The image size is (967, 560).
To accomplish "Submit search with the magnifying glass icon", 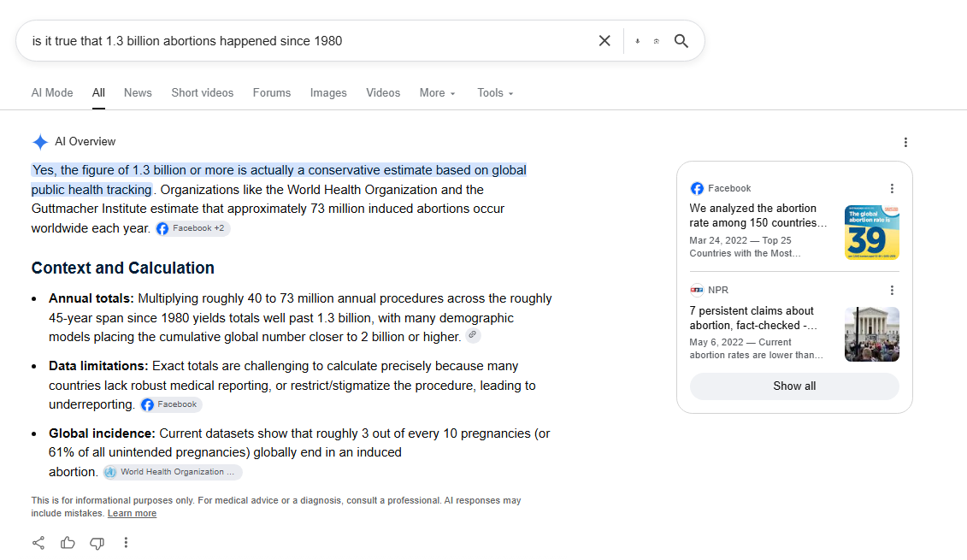I will click(681, 41).
